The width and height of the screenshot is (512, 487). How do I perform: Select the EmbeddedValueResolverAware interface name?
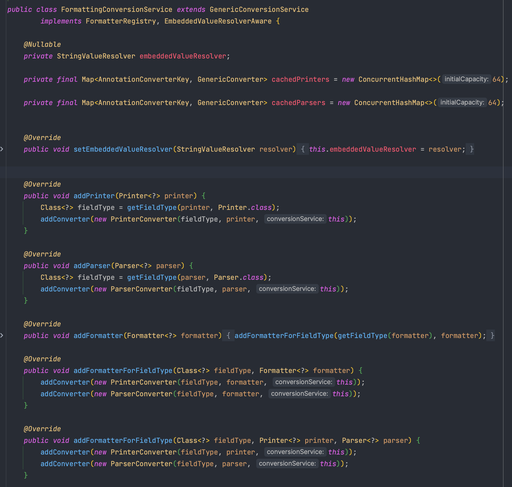[x=218, y=21]
